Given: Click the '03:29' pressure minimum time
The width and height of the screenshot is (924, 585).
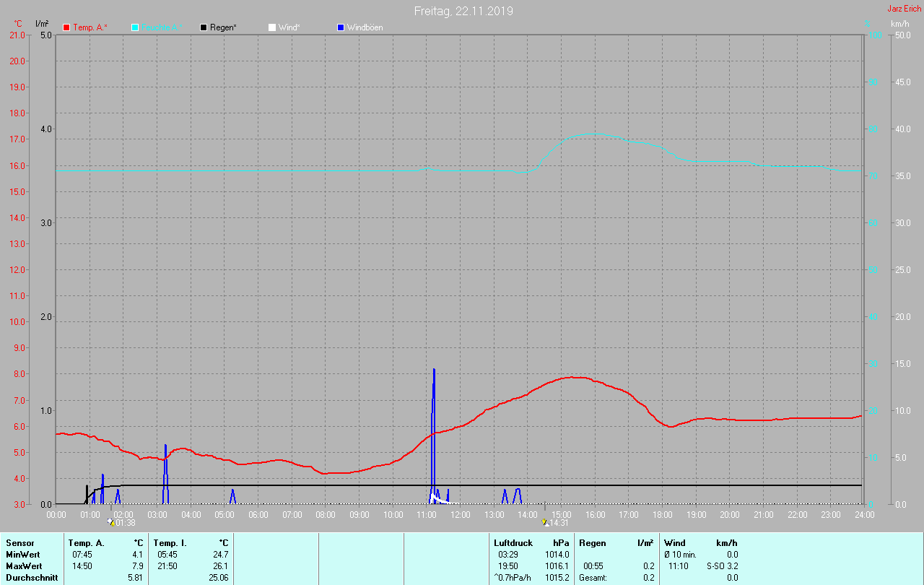Looking at the screenshot, I should 507,555.
